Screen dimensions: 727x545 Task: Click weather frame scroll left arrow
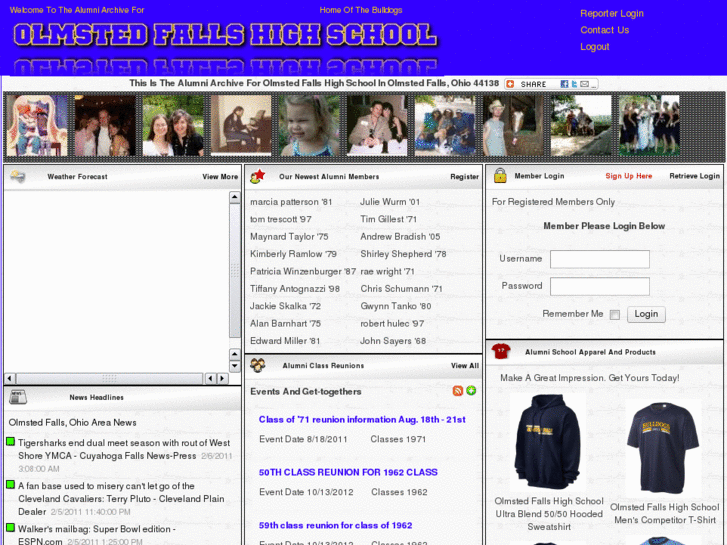click(x=10, y=378)
